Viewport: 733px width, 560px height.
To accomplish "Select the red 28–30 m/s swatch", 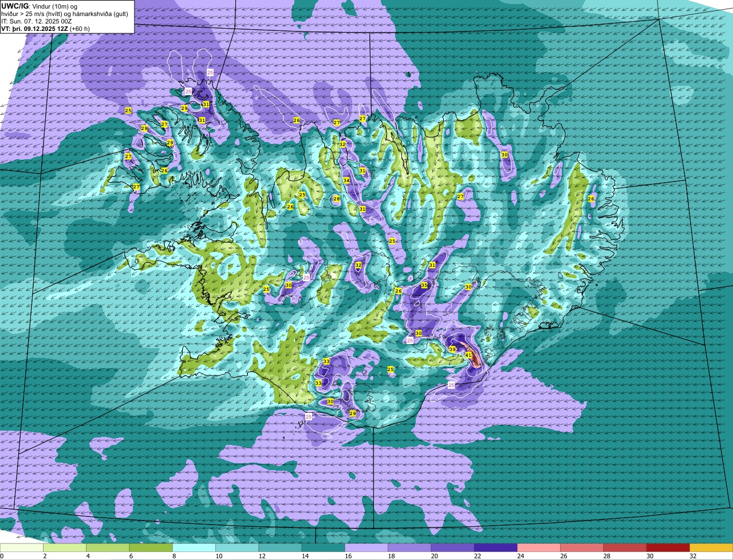I will tap(625, 547).
